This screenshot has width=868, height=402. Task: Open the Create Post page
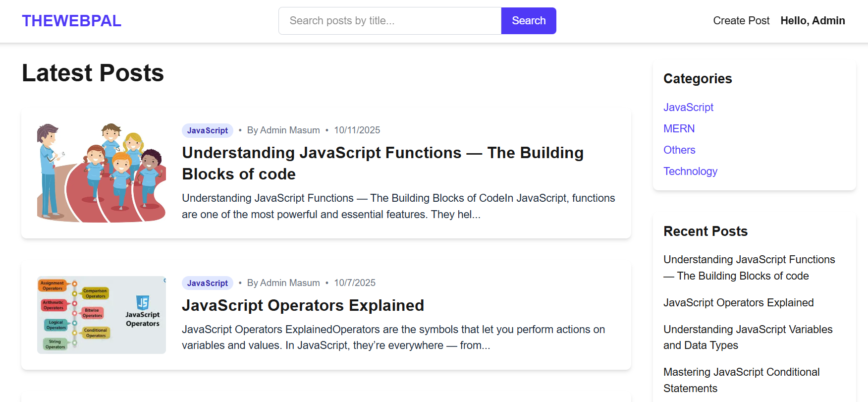tap(741, 21)
